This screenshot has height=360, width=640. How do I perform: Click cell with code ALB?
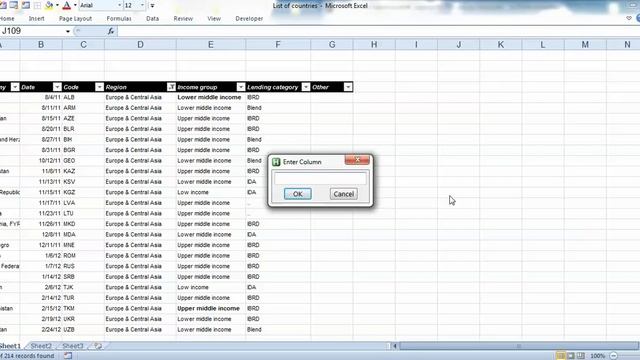(x=83, y=97)
